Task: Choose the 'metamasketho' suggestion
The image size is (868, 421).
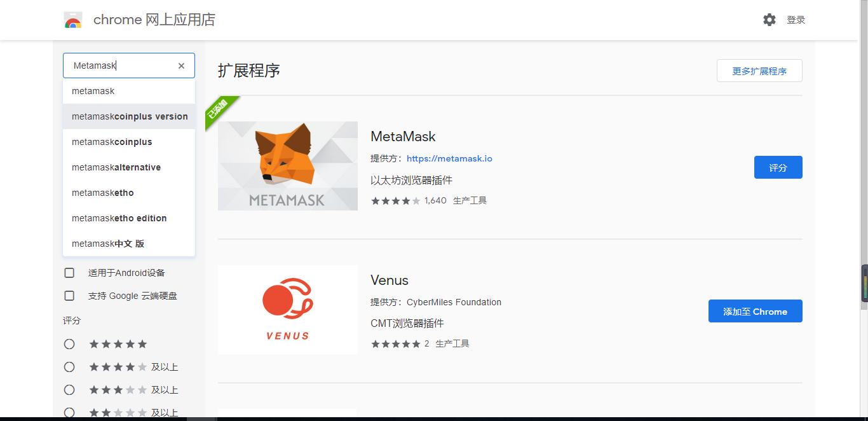Action: pos(129,193)
